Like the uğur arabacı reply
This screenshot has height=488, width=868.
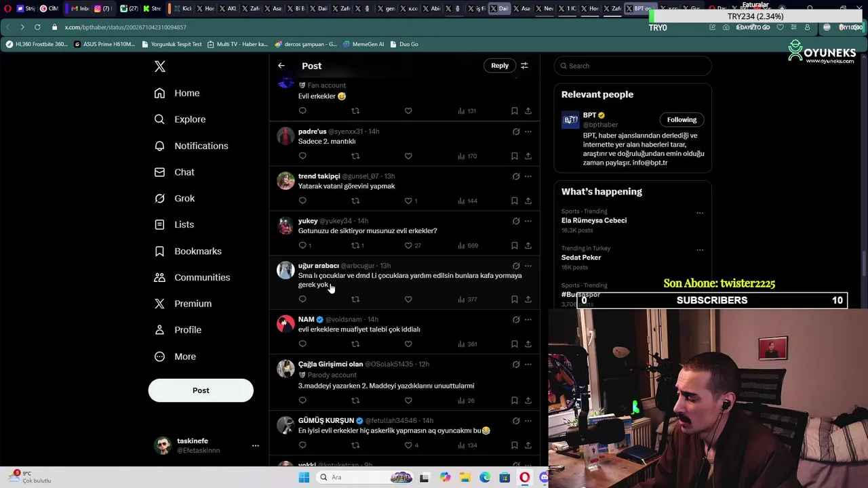(408, 299)
